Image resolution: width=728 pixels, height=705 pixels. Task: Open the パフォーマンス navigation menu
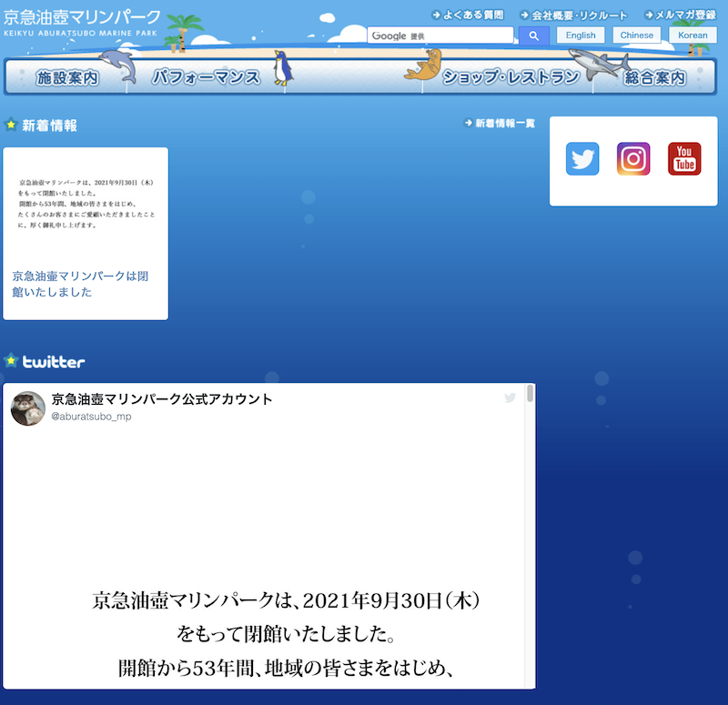point(207,77)
